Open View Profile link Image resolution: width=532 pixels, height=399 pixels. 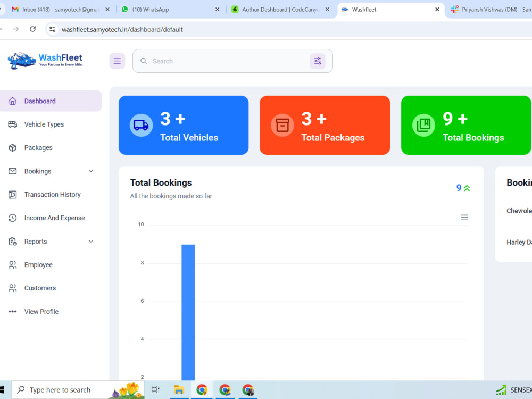pos(51,311)
